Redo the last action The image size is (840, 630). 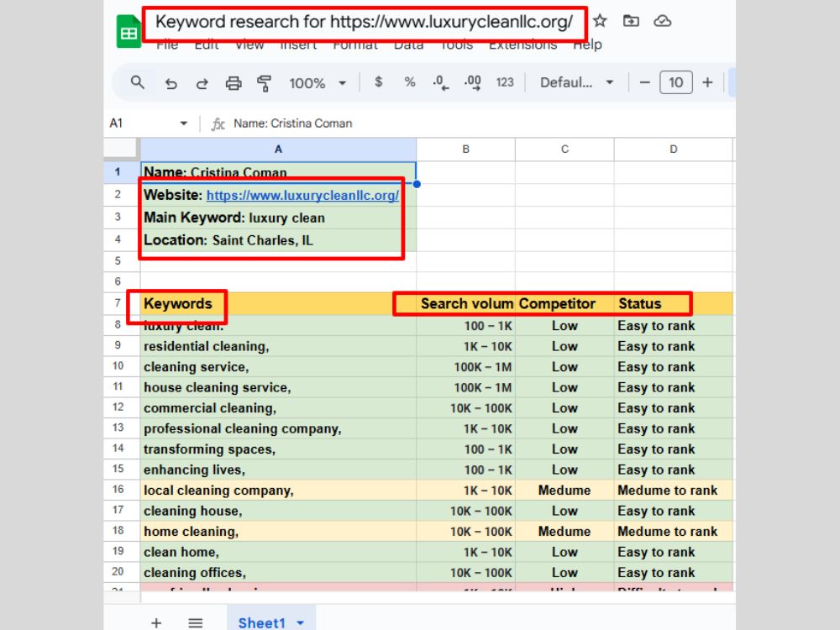[x=202, y=83]
